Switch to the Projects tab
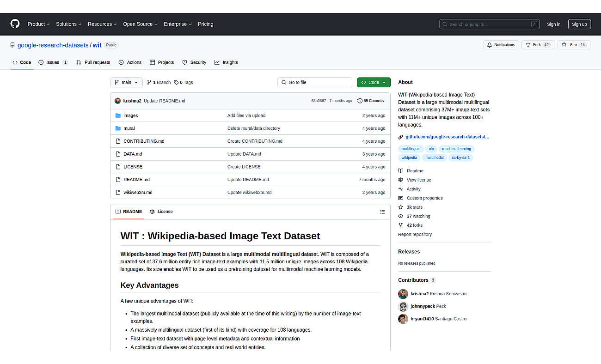The width and height of the screenshot is (601, 364). (161, 62)
